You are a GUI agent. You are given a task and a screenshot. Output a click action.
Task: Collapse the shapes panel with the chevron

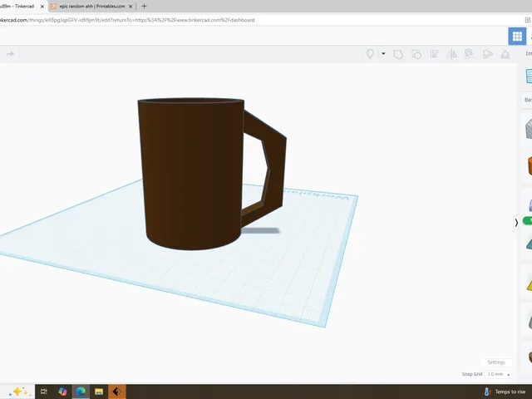tap(516, 223)
